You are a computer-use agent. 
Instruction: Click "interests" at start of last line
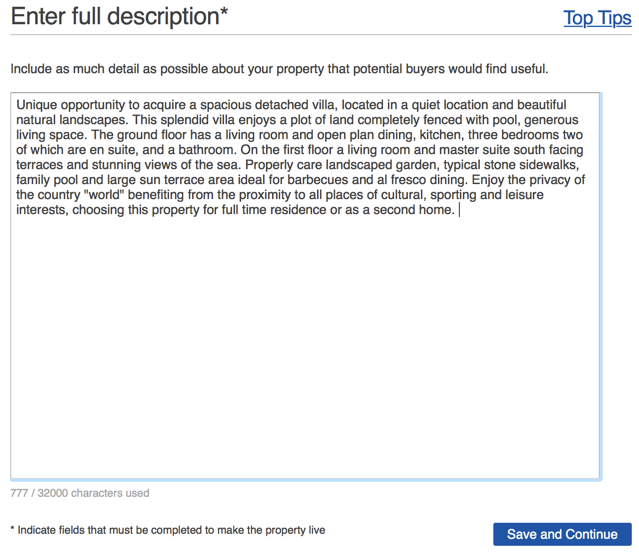[42, 210]
